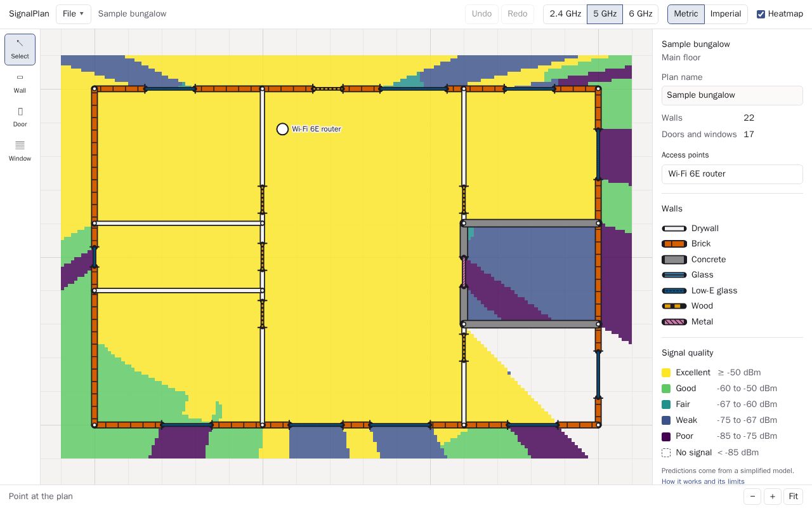This screenshot has height=508, width=812.
Task: Click the Wood material swatch
Action: coord(674,306)
